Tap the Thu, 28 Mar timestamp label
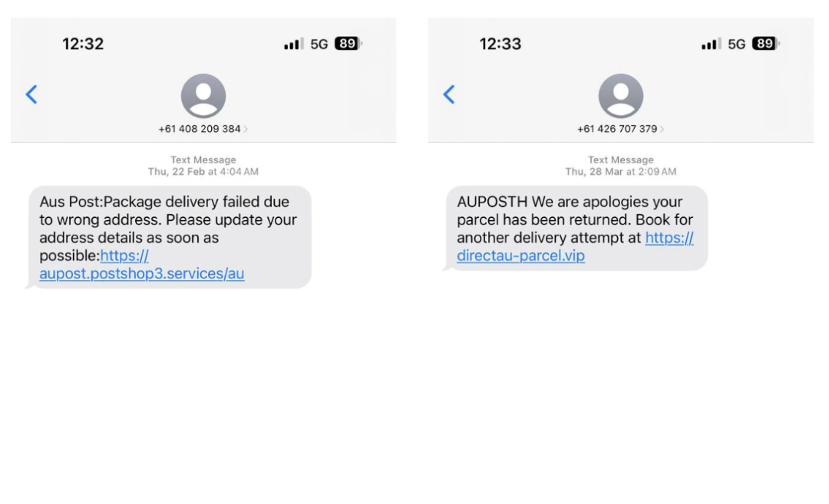Viewport: 829px width, 504px height. coord(621,172)
